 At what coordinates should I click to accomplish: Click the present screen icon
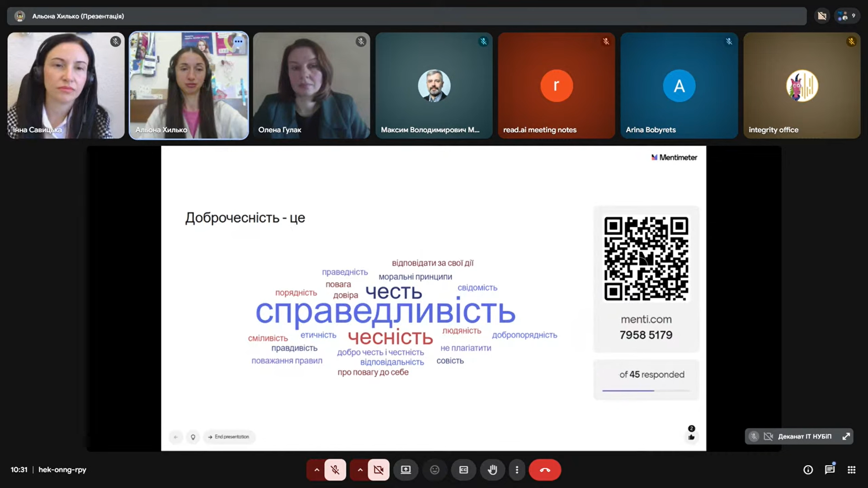[406, 470]
